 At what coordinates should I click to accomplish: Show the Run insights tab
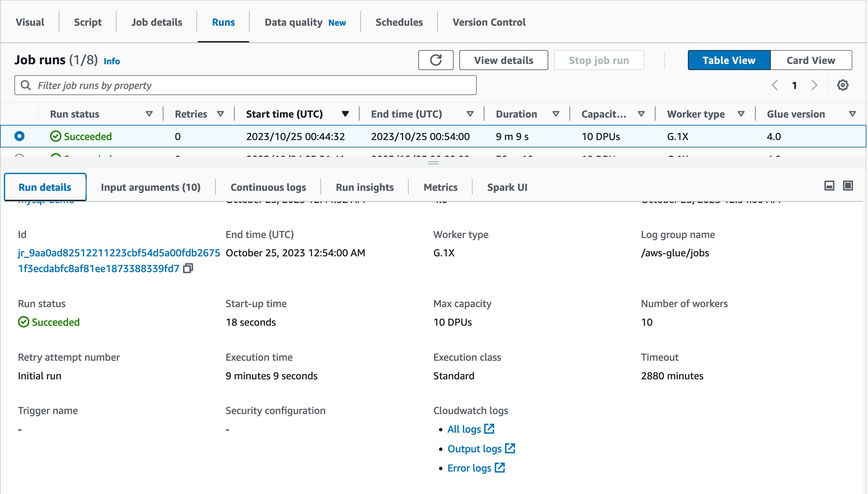pos(365,187)
